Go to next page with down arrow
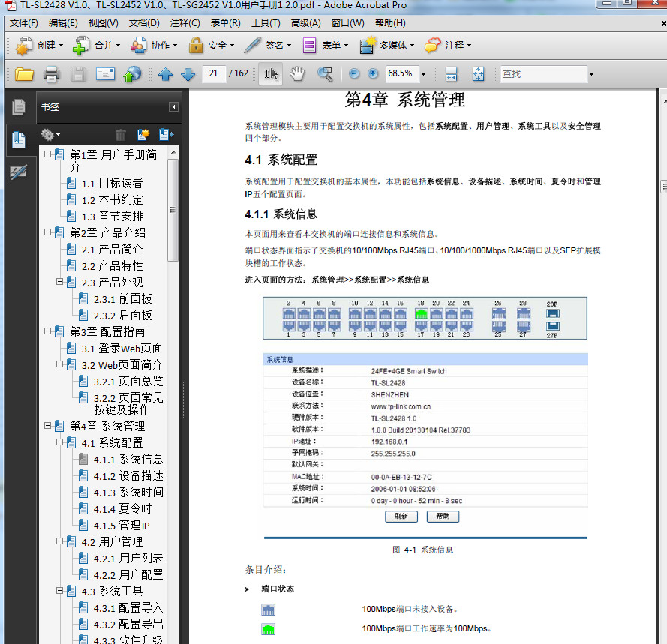 tap(188, 74)
